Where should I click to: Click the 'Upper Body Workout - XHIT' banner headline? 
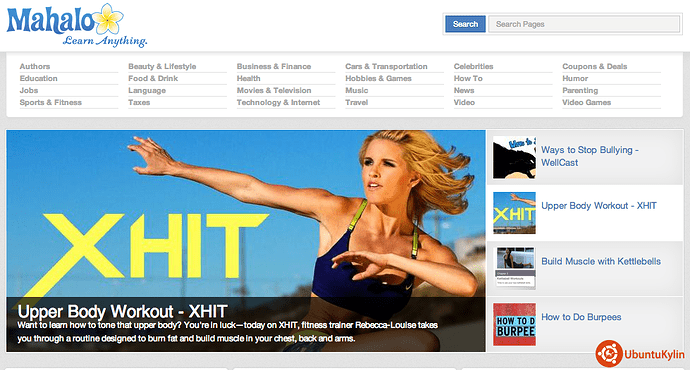pos(122,311)
